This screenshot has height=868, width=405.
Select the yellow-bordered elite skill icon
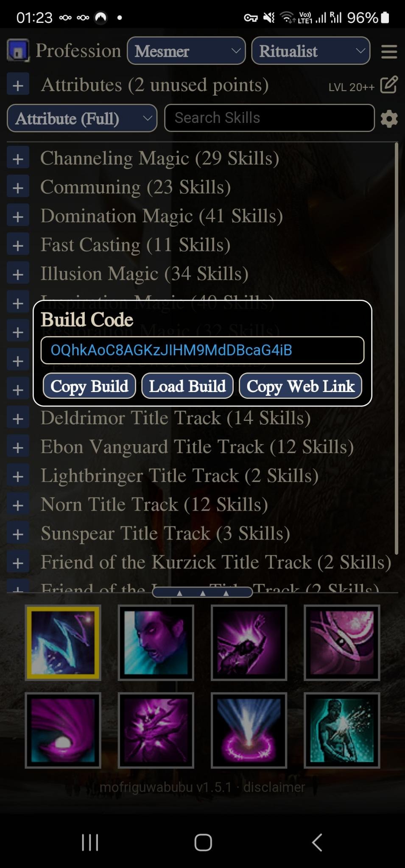[x=63, y=643]
